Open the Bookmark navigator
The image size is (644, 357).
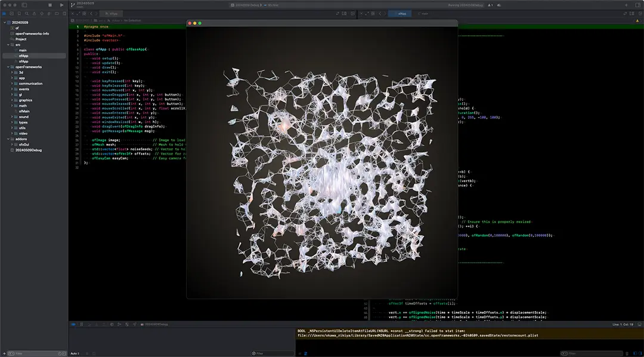19,14
